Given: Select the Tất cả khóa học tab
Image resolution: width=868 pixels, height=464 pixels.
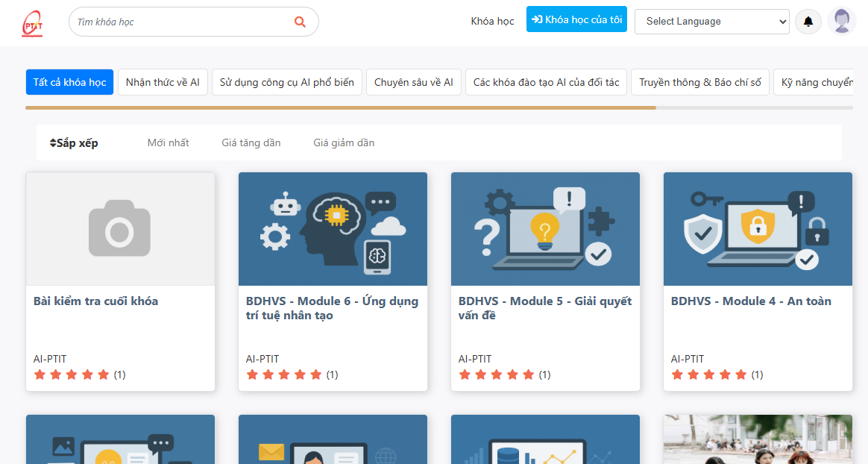Looking at the screenshot, I should pyautogui.click(x=69, y=82).
